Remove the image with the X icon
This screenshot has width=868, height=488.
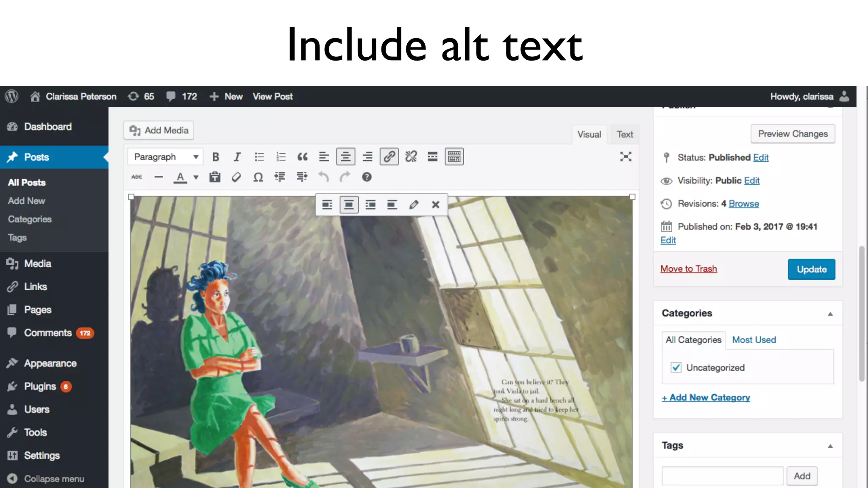[435, 205]
